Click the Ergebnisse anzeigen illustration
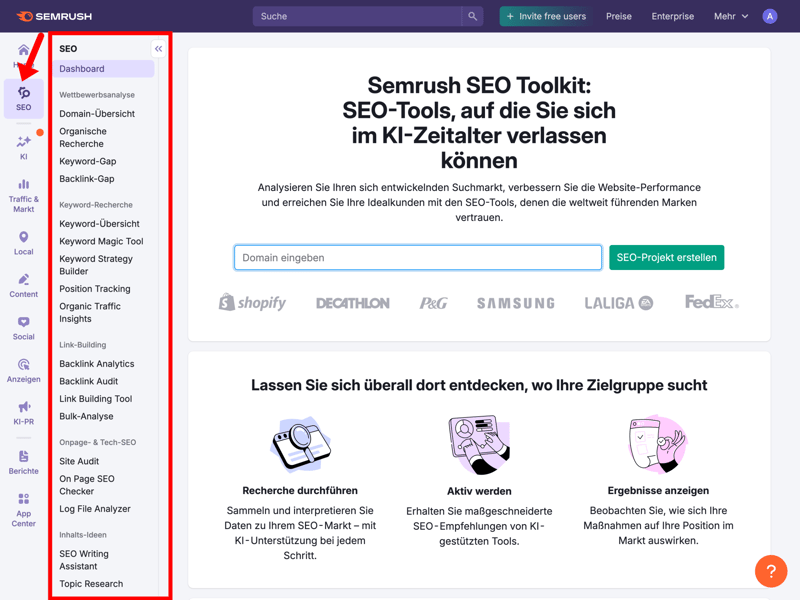 coord(658,444)
